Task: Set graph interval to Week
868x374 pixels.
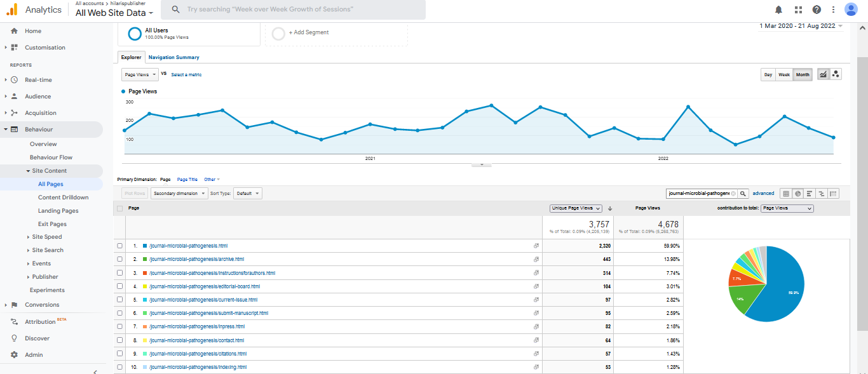Action: tap(784, 74)
